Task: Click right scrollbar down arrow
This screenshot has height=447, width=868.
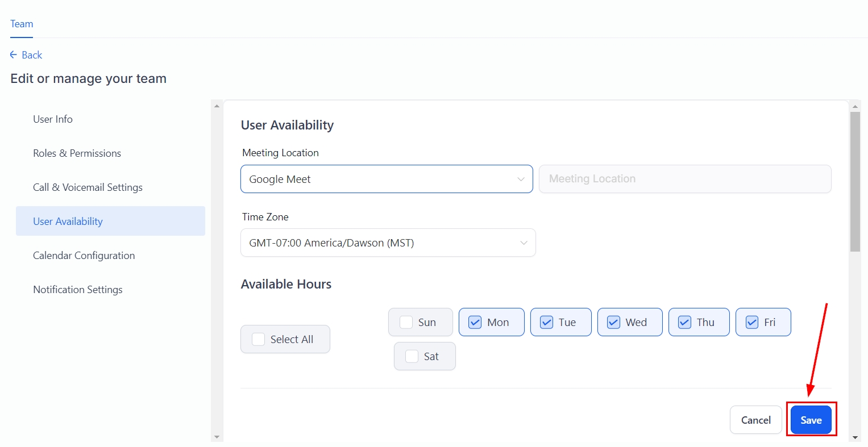Action: [x=855, y=437]
